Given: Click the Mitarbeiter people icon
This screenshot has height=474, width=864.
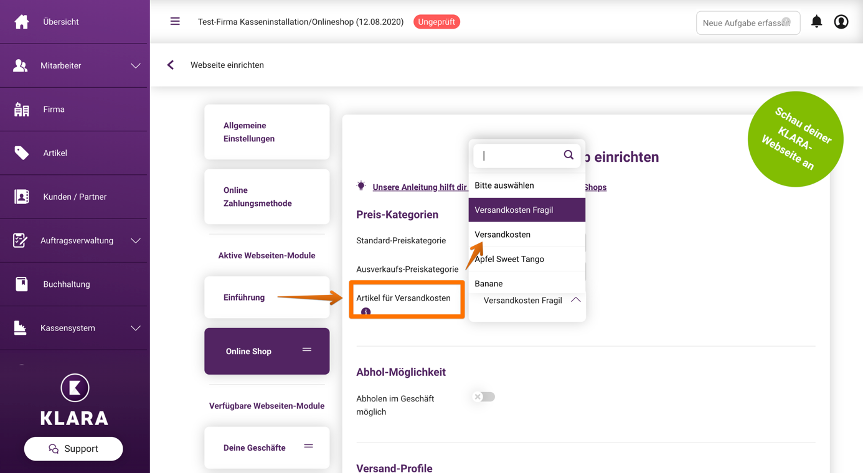Looking at the screenshot, I should click(20, 66).
